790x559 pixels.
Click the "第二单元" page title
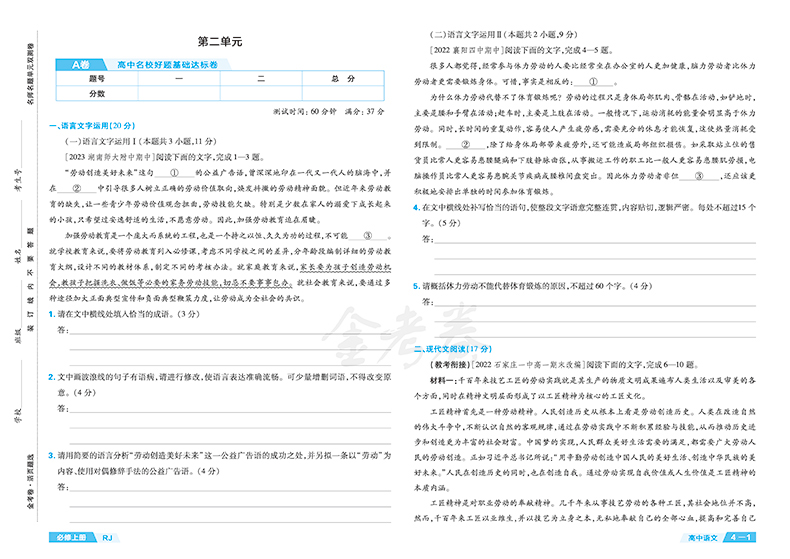220,42
